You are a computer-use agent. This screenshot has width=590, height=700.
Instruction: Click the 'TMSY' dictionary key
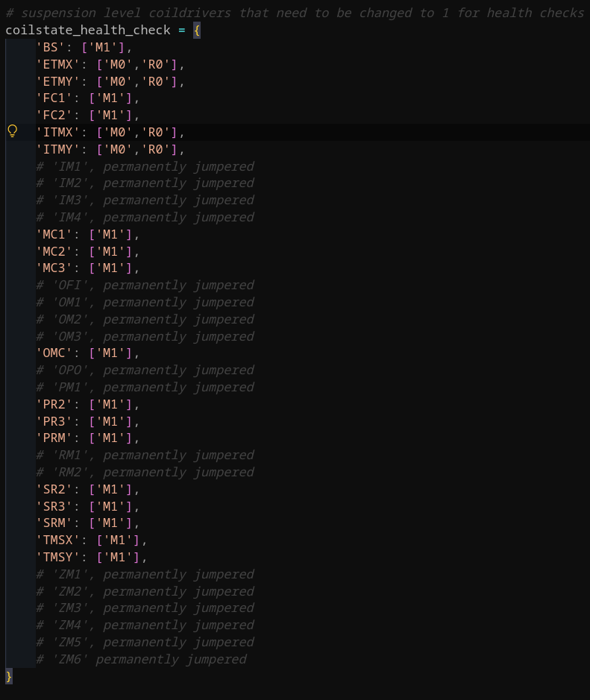tap(58, 557)
